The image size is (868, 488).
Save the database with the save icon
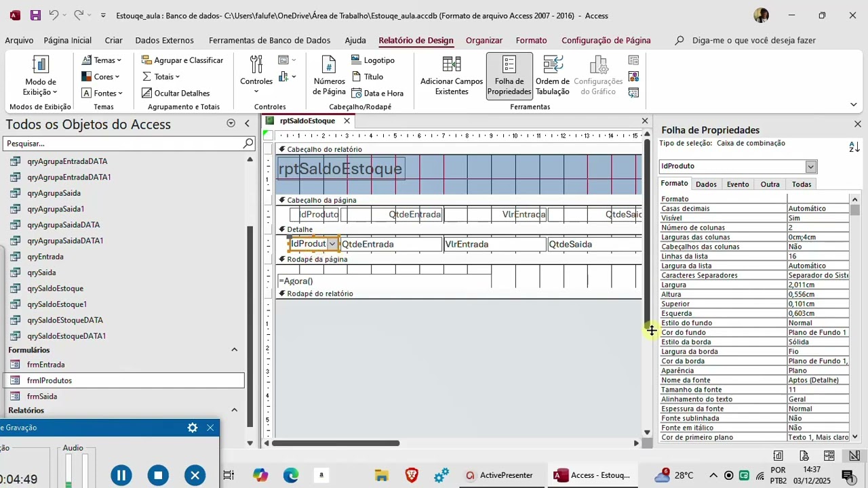click(35, 15)
